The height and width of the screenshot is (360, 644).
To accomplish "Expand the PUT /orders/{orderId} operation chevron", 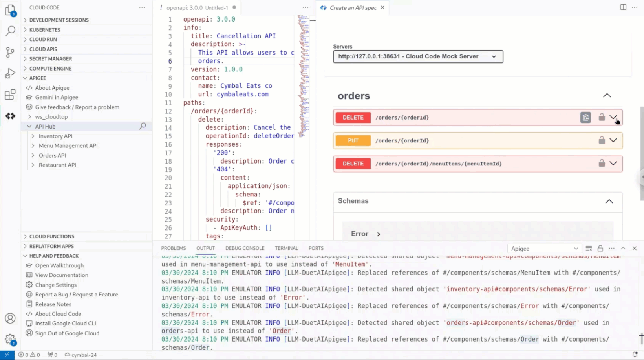I will pos(613,140).
